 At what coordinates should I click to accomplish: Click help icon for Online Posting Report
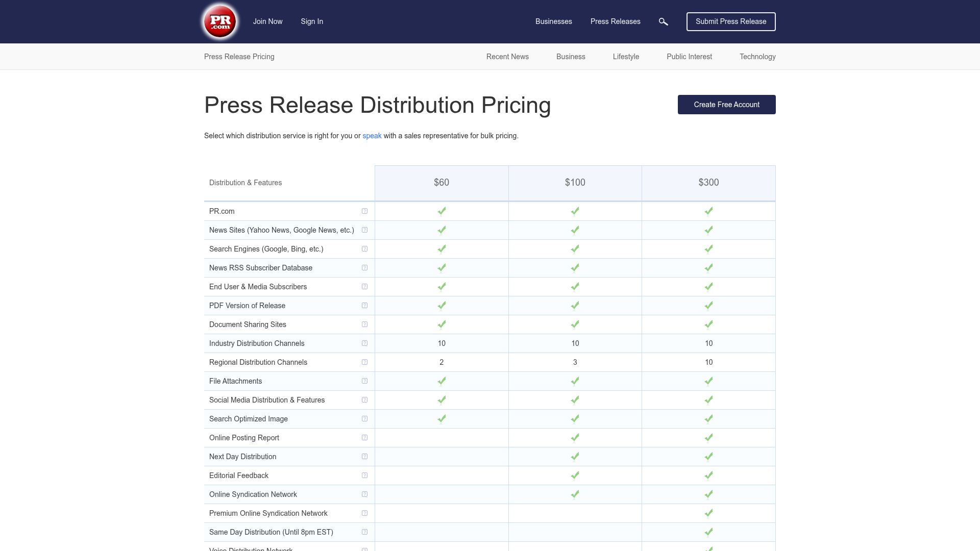tap(364, 438)
